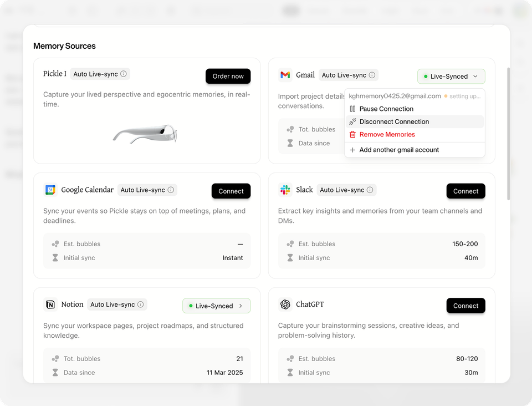This screenshot has width=532, height=406.
Task: Click info icon in Slack Auto Live-sync badge
Action: coord(370,190)
